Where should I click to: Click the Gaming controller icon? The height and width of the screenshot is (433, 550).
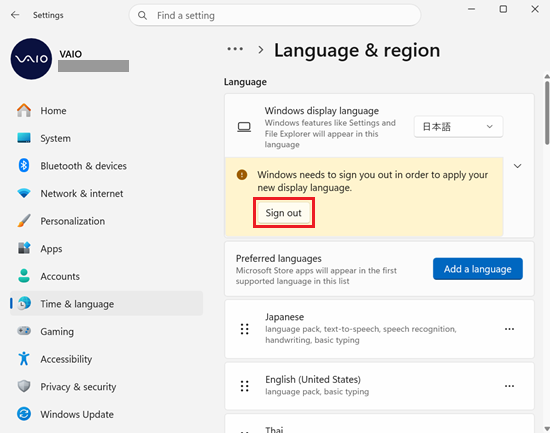click(24, 331)
